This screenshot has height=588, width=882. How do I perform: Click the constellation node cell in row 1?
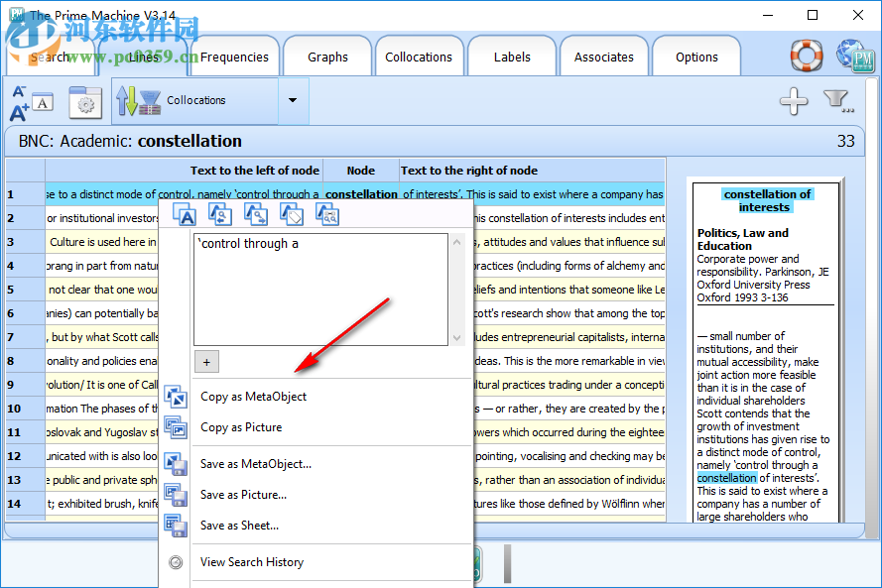pyautogui.click(x=361, y=194)
